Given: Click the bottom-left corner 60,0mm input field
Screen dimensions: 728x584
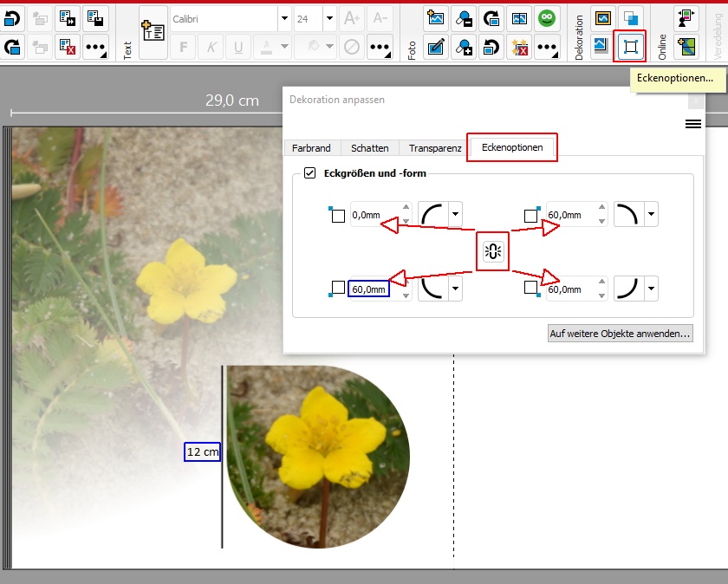Looking at the screenshot, I should pos(368,289).
